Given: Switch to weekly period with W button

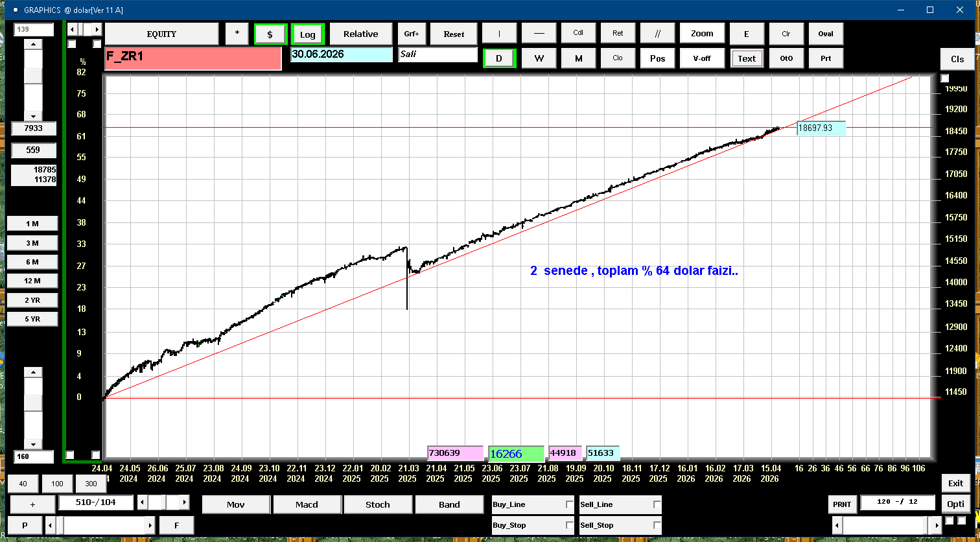Looking at the screenshot, I should click(x=539, y=58).
